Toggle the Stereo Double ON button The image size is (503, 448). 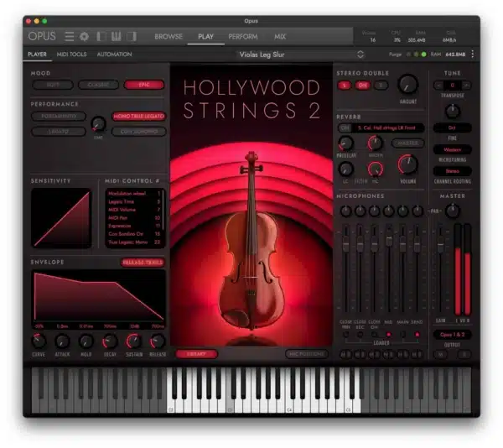click(363, 86)
